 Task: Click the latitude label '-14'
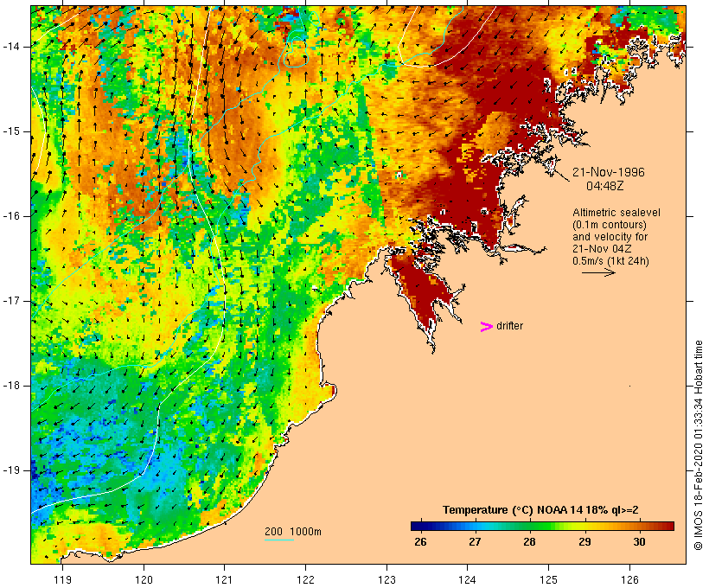pyautogui.click(x=11, y=47)
